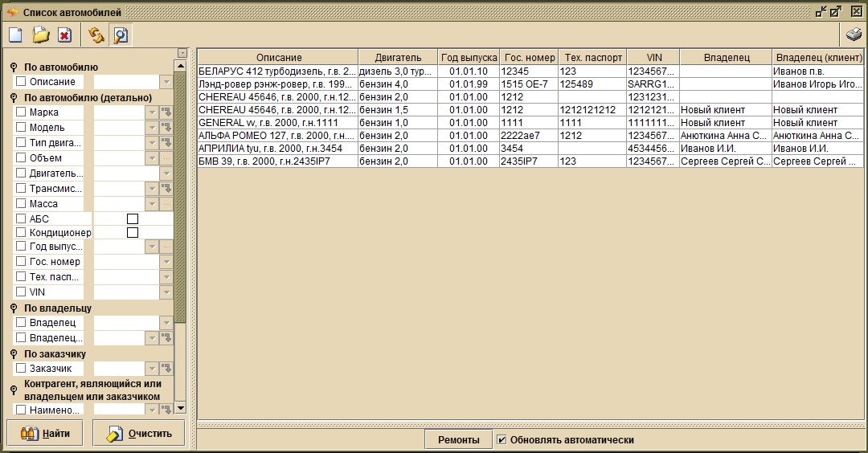Collapse 'По заказчику' section pin icon

pos(14,354)
